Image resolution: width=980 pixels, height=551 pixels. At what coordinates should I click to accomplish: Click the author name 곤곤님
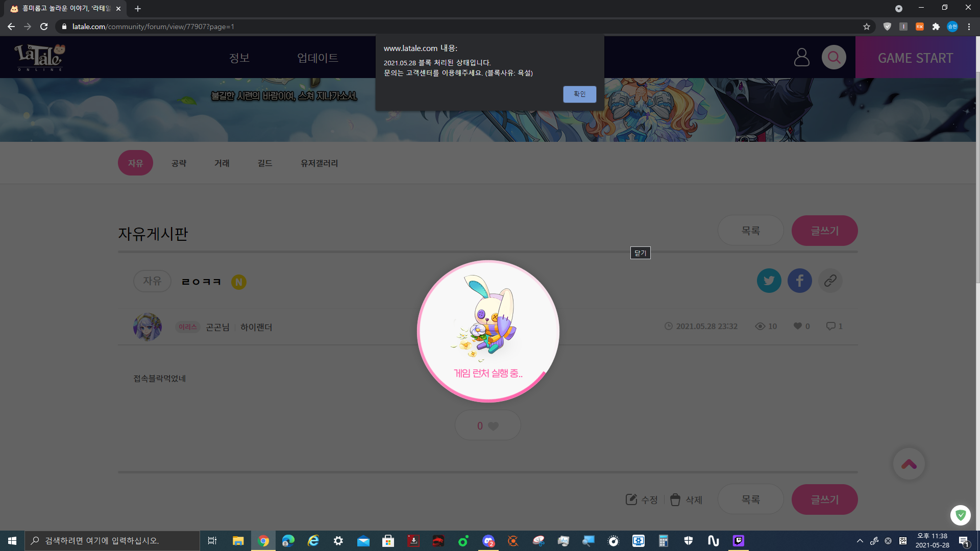point(217,327)
